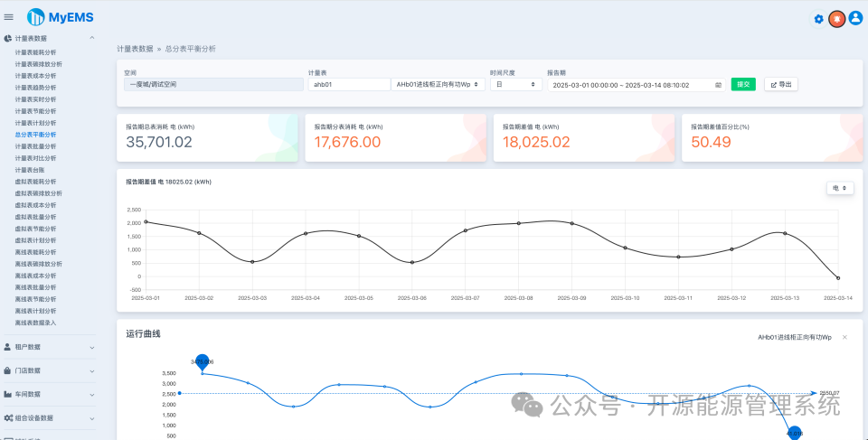
Task: Open the user profile avatar
Action: [855, 19]
